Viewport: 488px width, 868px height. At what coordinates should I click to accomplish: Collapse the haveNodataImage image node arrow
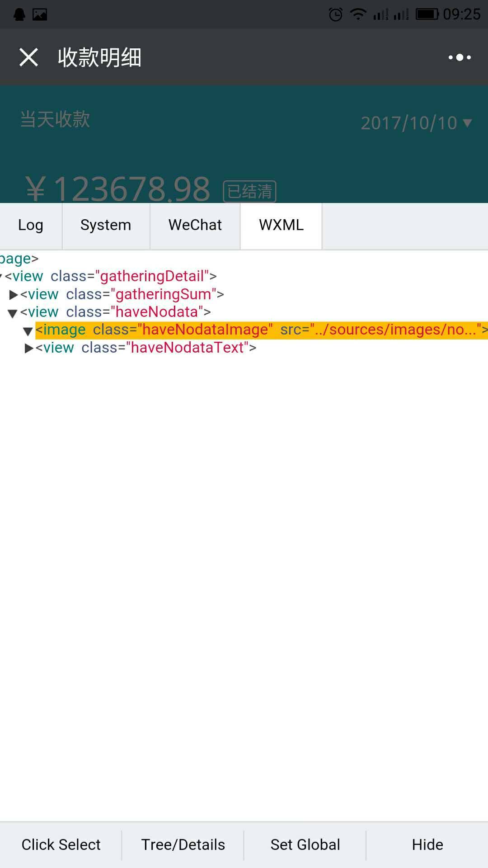tap(28, 331)
